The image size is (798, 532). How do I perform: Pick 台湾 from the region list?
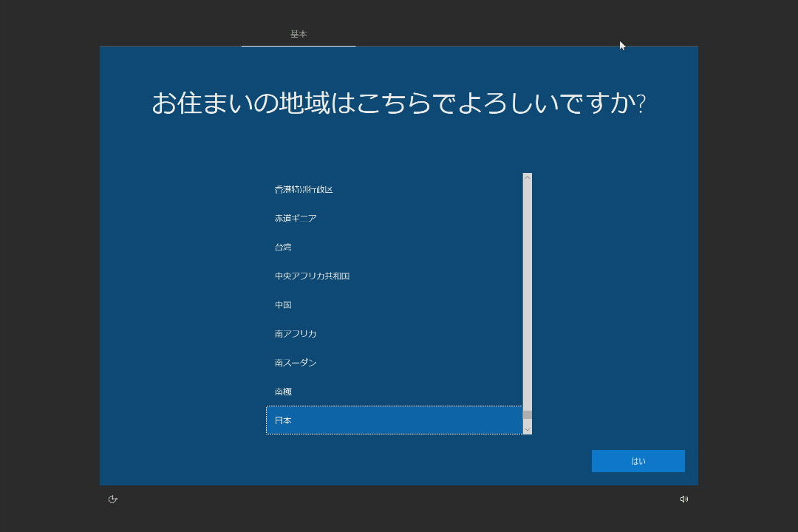(395, 247)
